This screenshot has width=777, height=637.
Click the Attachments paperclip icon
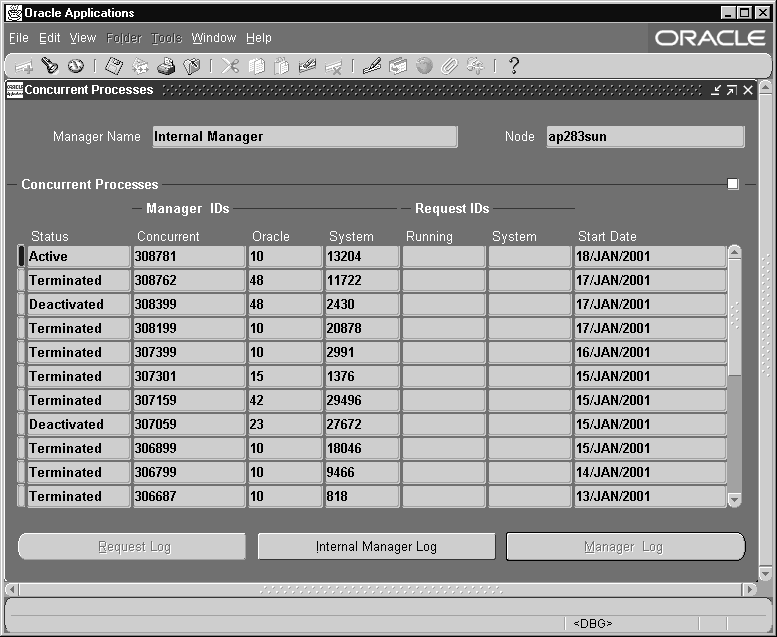449,66
